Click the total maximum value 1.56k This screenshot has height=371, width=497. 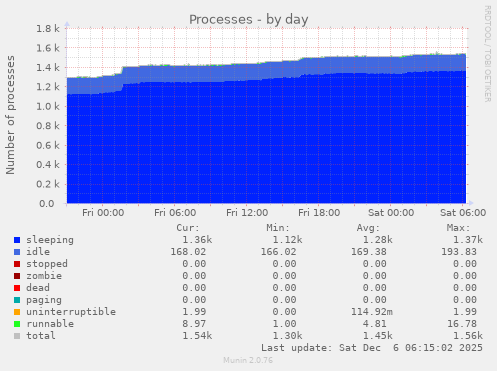(468, 336)
